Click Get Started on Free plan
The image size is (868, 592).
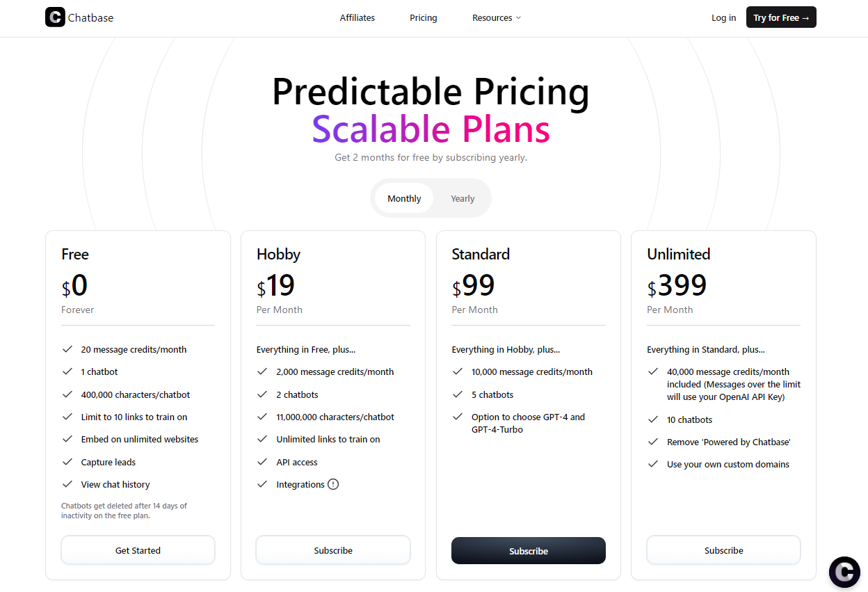click(x=138, y=550)
